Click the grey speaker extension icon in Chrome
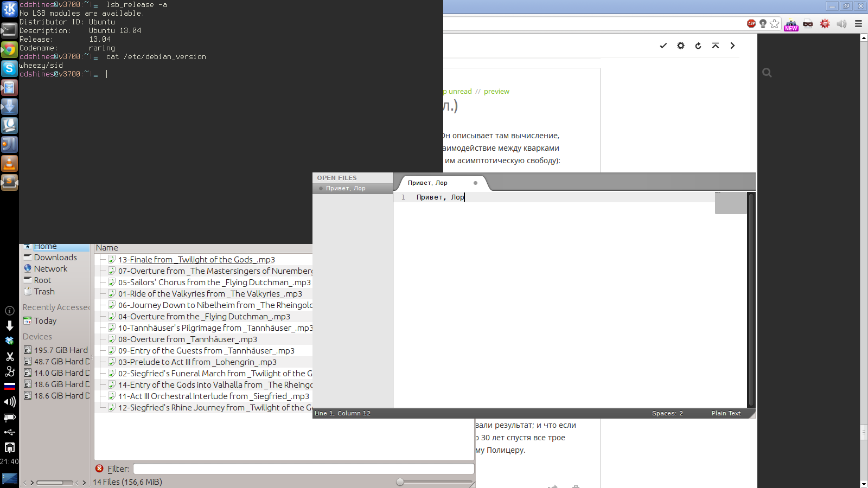 click(x=841, y=23)
